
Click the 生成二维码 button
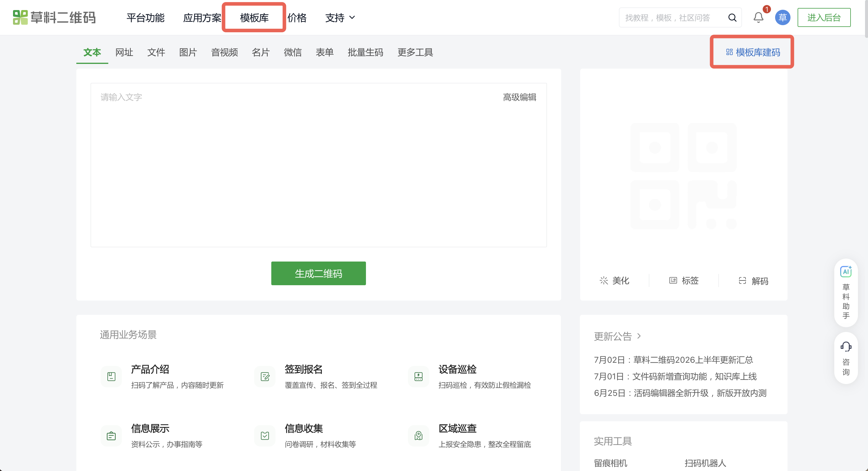point(318,273)
